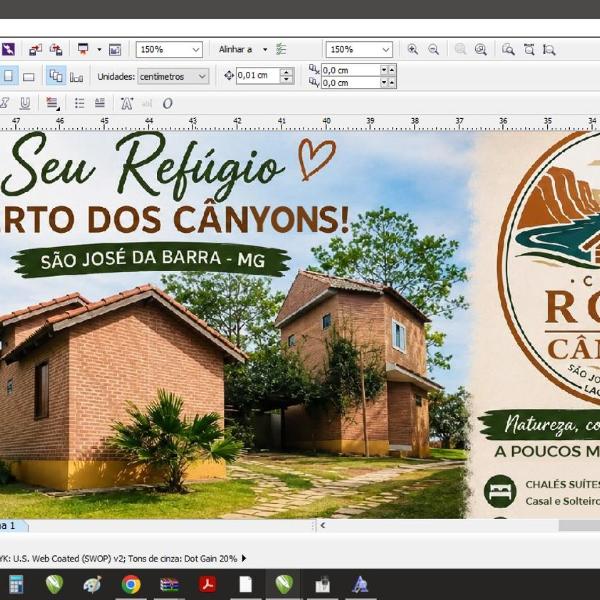Decrease the 0,01 cm nudge value
600x600 pixels.
click(286, 79)
